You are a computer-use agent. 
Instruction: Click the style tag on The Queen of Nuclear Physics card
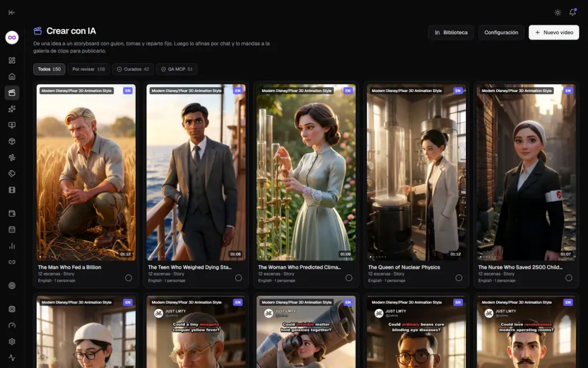point(406,91)
